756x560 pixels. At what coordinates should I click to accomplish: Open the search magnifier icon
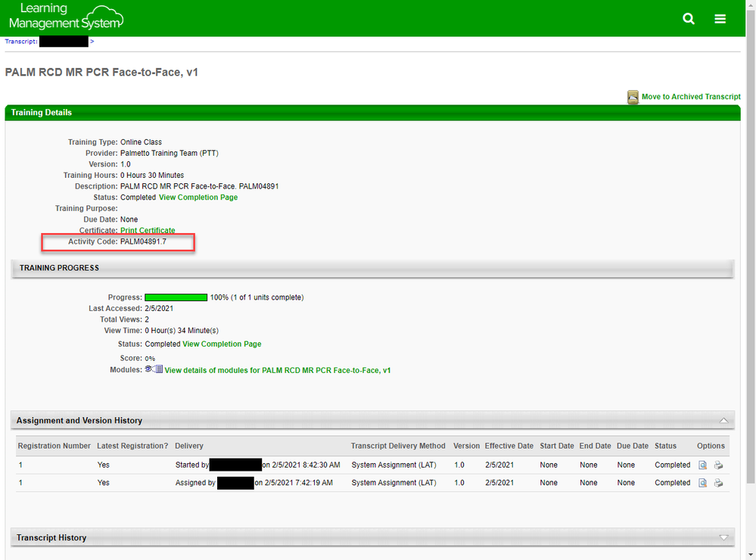click(689, 19)
